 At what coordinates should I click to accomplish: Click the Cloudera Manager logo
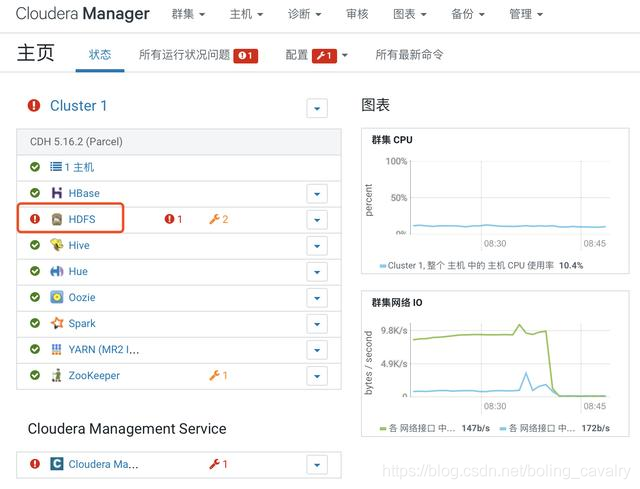[x=83, y=14]
